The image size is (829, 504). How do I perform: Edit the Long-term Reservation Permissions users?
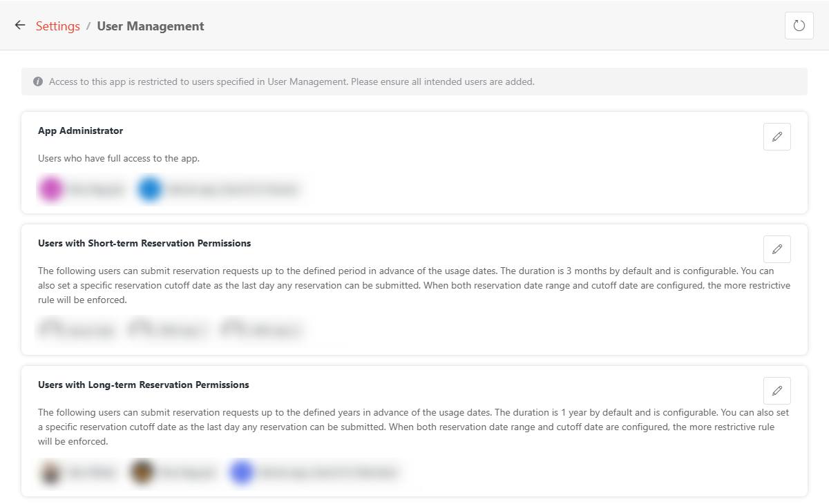(x=776, y=391)
